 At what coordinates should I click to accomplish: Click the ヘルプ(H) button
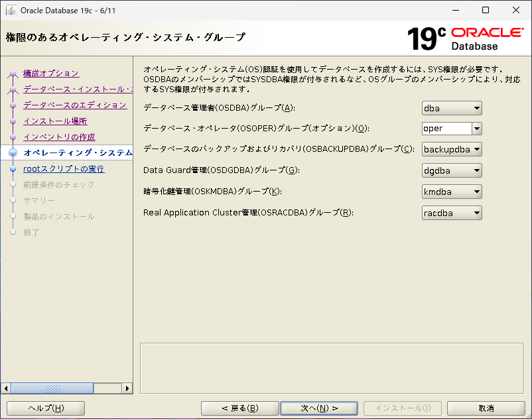(46, 408)
